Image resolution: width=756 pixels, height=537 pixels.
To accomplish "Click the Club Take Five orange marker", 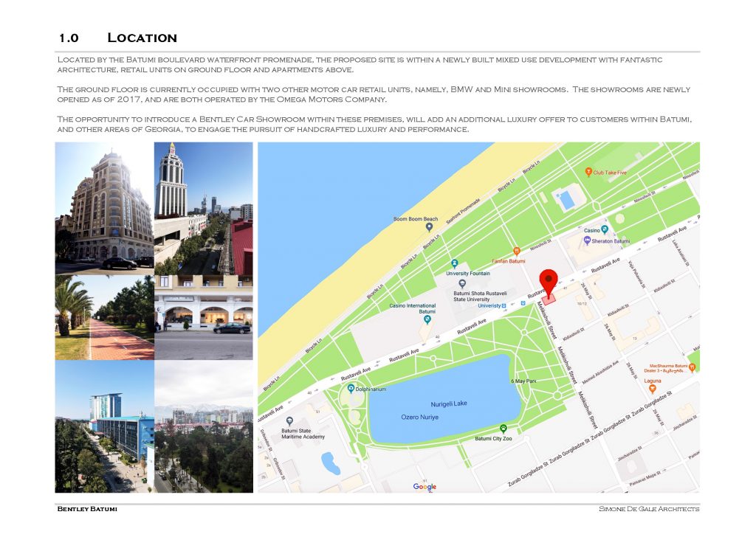I will pyautogui.click(x=588, y=172).
